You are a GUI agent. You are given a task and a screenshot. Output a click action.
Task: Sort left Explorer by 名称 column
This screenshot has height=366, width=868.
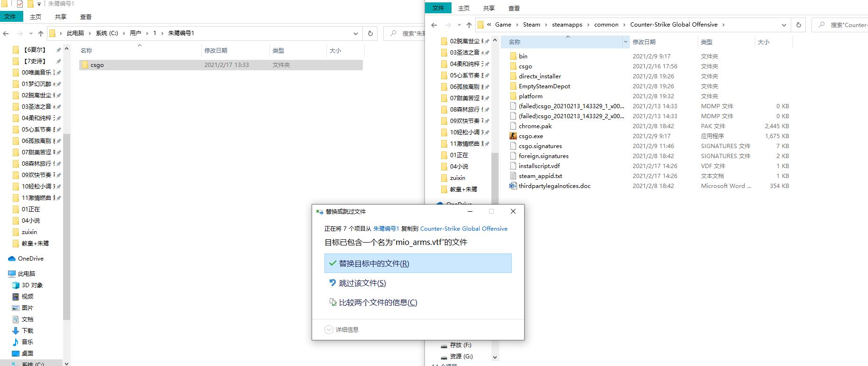coord(140,50)
